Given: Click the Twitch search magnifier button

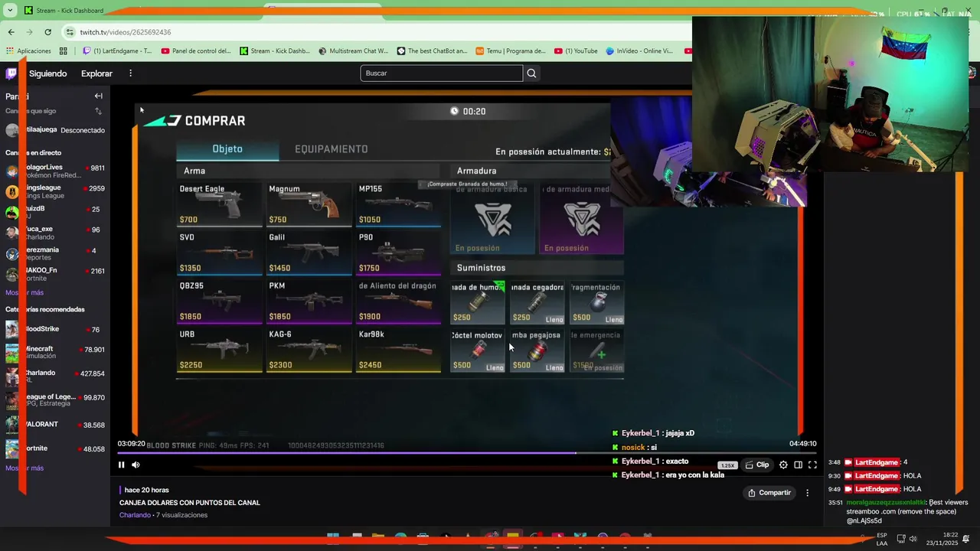Looking at the screenshot, I should pyautogui.click(x=531, y=73).
